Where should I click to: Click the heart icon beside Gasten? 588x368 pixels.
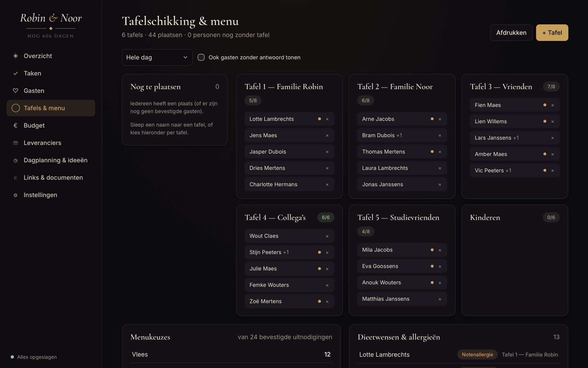point(16,91)
